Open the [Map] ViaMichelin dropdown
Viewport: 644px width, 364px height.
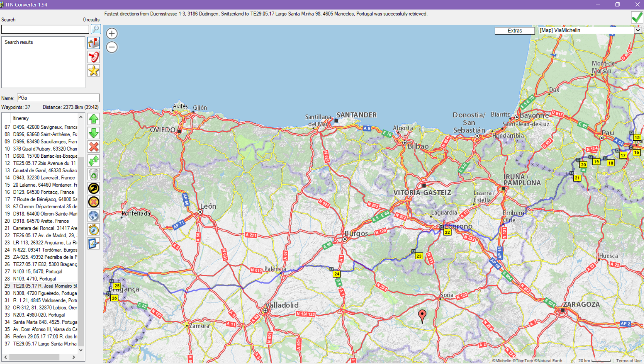[590, 30]
